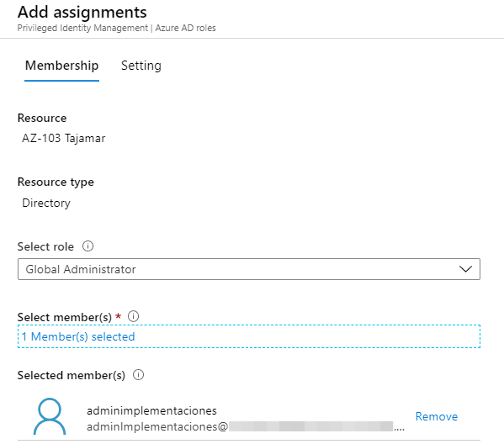Click info icon next to Select role
504x444 pixels.
click(x=88, y=246)
